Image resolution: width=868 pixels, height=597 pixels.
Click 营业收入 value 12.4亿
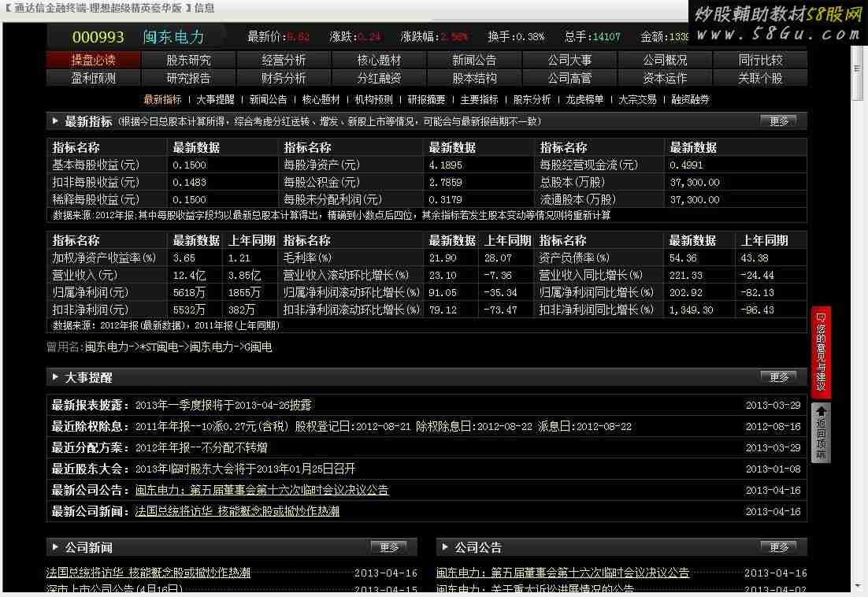(189, 275)
